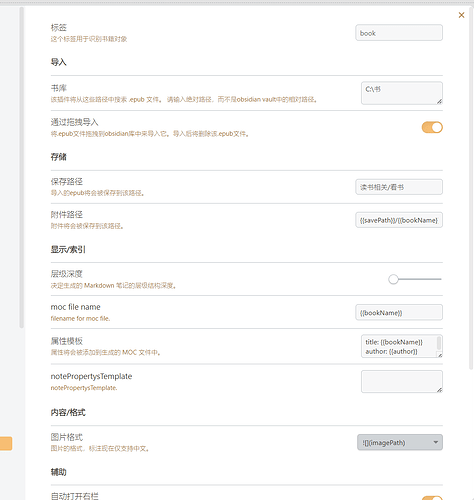Click the 附件路径 input field
The width and height of the screenshot is (474, 500).
point(399,220)
